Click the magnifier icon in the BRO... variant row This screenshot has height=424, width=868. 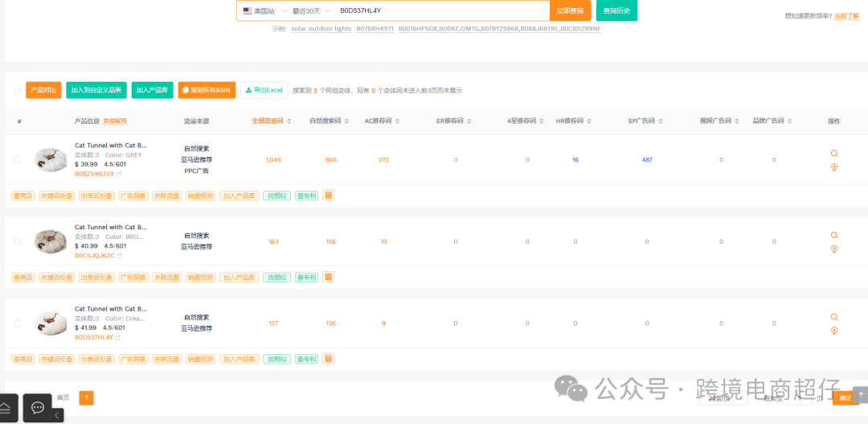(x=834, y=236)
